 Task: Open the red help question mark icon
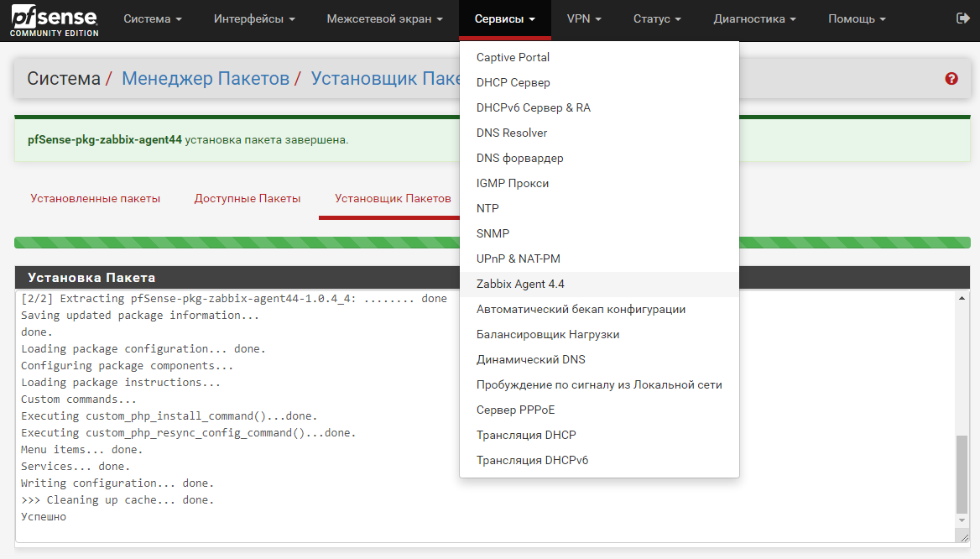(x=951, y=79)
